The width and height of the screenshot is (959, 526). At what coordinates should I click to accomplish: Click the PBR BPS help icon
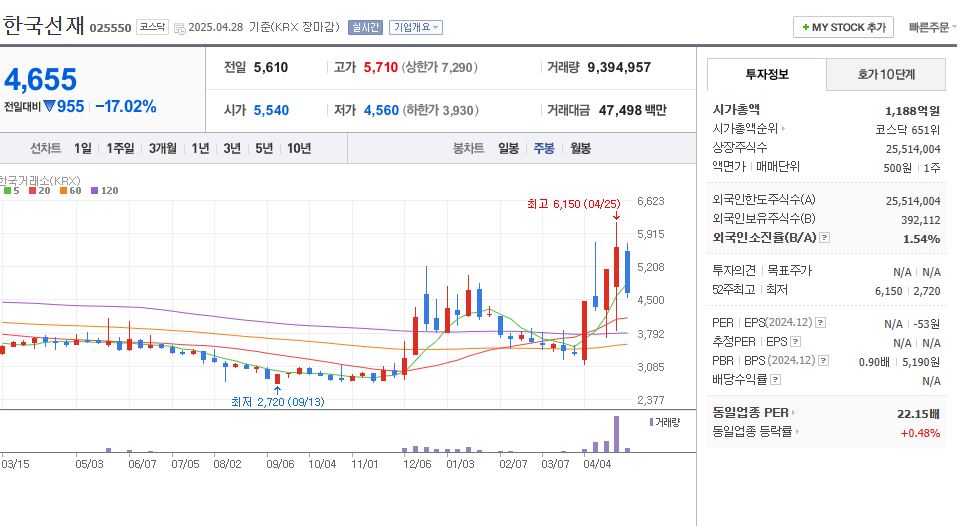point(823,360)
